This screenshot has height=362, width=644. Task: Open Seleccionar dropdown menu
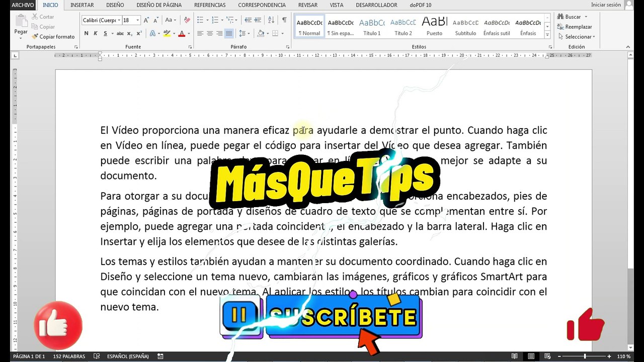point(577,37)
